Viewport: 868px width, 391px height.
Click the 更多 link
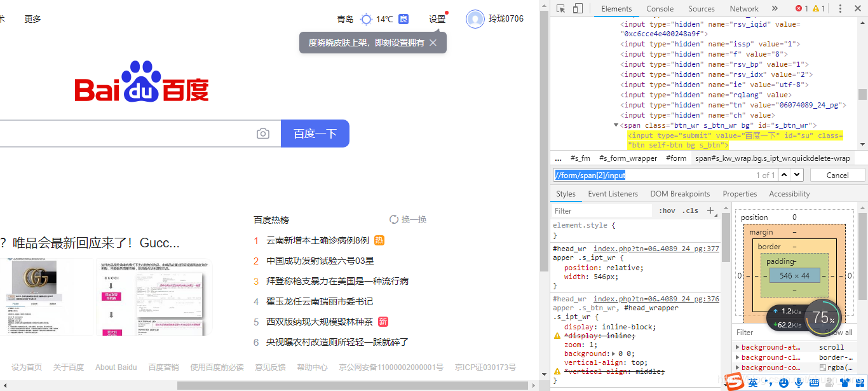click(x=33, y=19)
